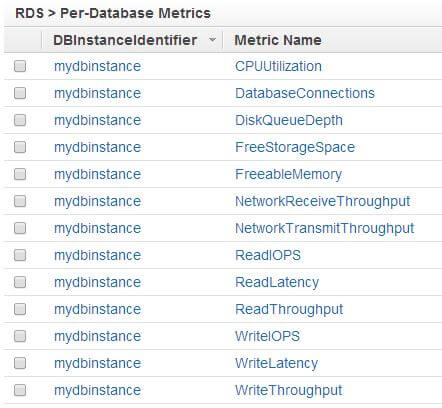Click the RDS > Per-Database Metrics heading

point(113,13)
